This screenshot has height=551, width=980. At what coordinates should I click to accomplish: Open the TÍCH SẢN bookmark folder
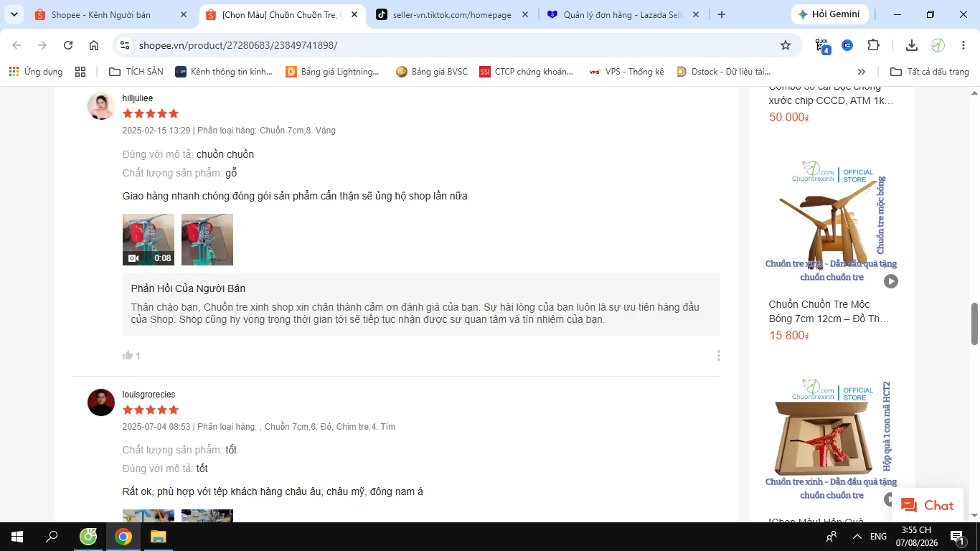136,72
